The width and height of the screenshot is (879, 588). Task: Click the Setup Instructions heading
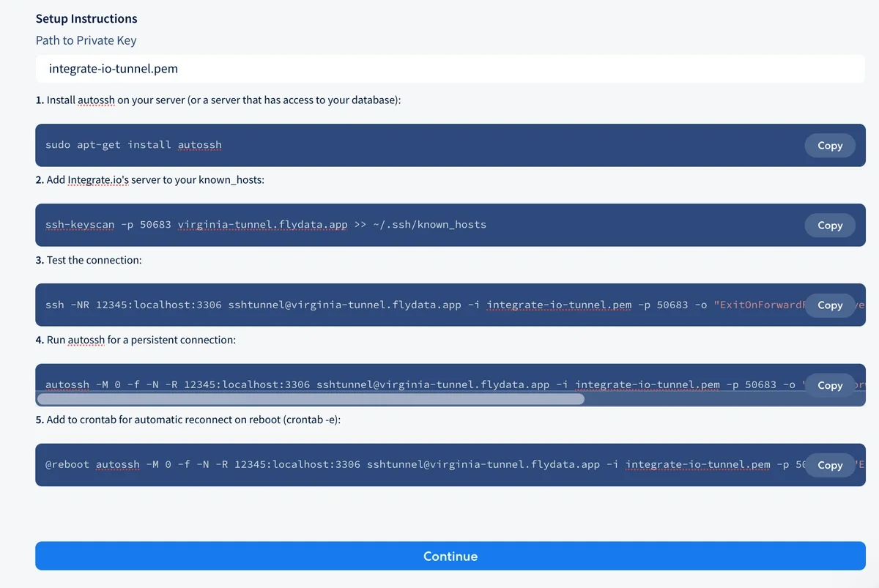86,18
